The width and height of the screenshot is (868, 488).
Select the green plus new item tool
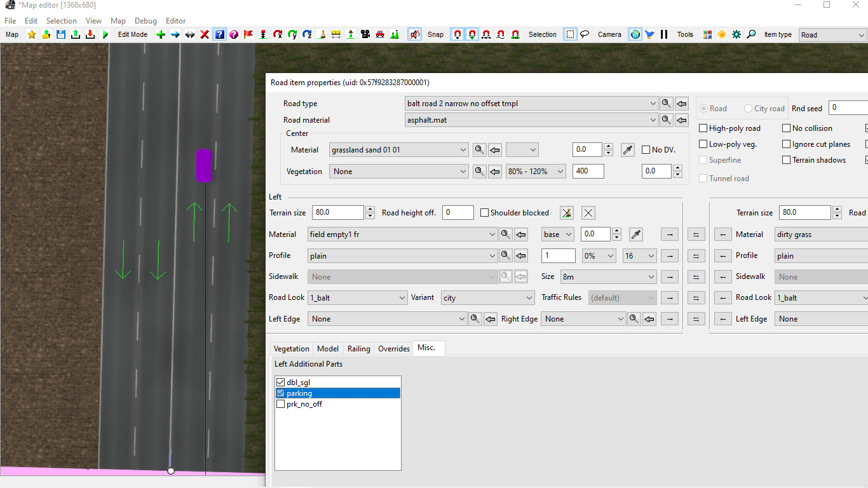[161, 34]
